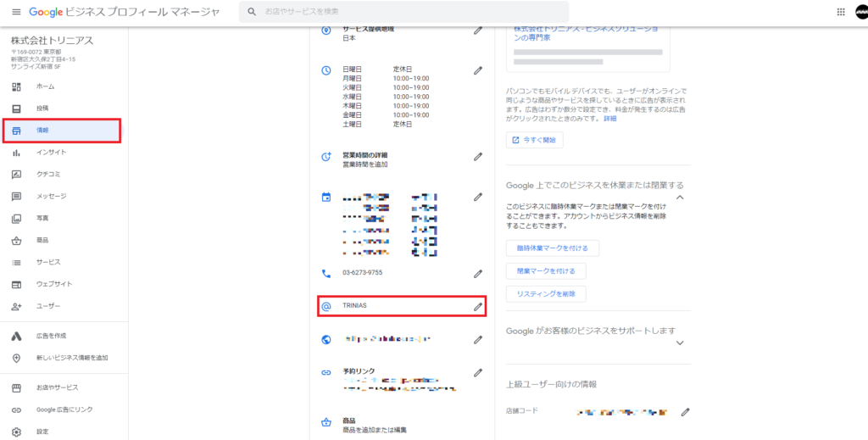Click the 土曜日 定休日 row
The width and height of the screenshot is (868, 440).
[x=377, y=124]
